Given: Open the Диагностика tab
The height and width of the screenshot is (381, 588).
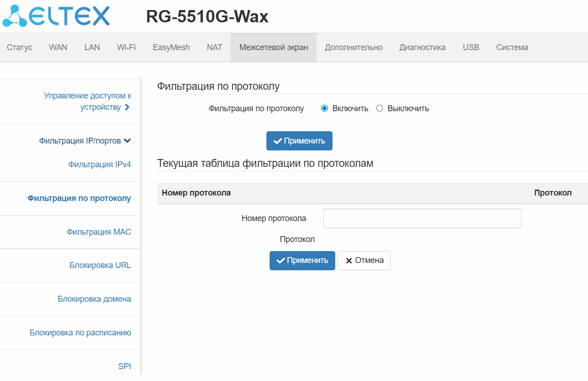Looking at the screenshot, I should click(x=423, y=47).
